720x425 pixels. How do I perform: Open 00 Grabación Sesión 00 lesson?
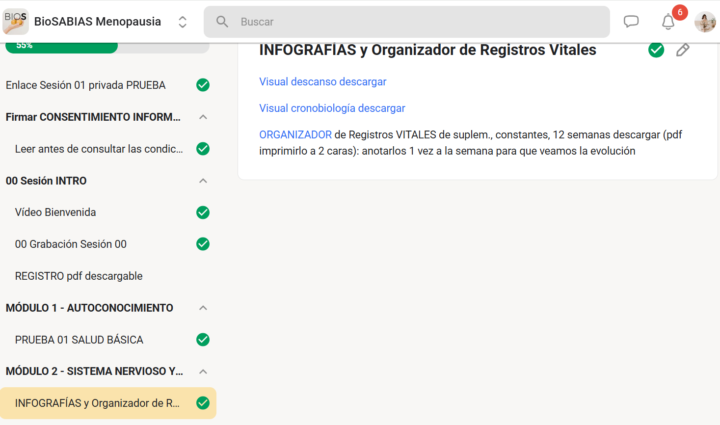click(71, 244)
